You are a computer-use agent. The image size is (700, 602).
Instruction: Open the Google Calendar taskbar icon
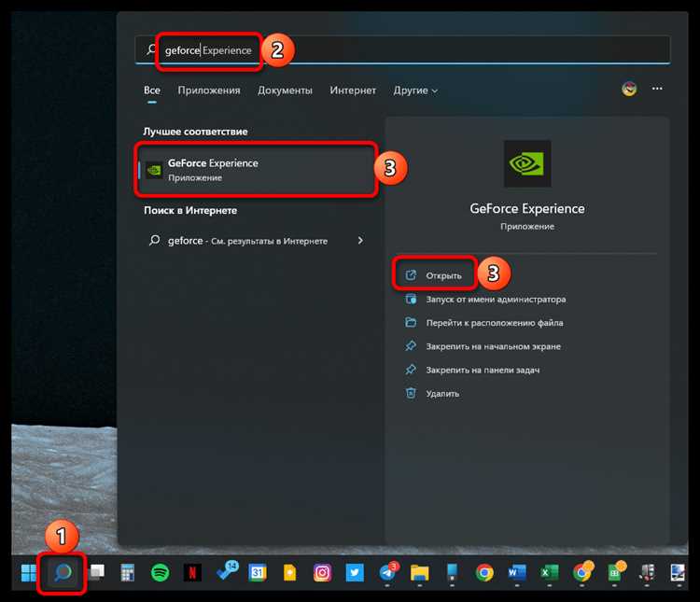click(x=258, y=572)
